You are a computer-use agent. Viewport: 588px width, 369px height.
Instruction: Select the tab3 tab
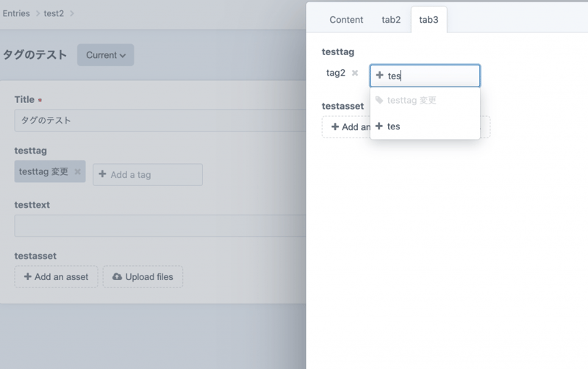[429, 20]
